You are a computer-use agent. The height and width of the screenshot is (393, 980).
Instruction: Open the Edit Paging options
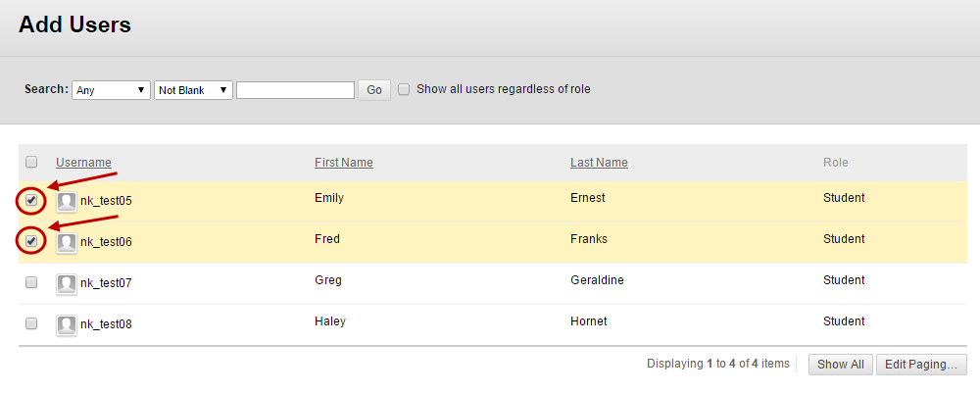[921, 365]
